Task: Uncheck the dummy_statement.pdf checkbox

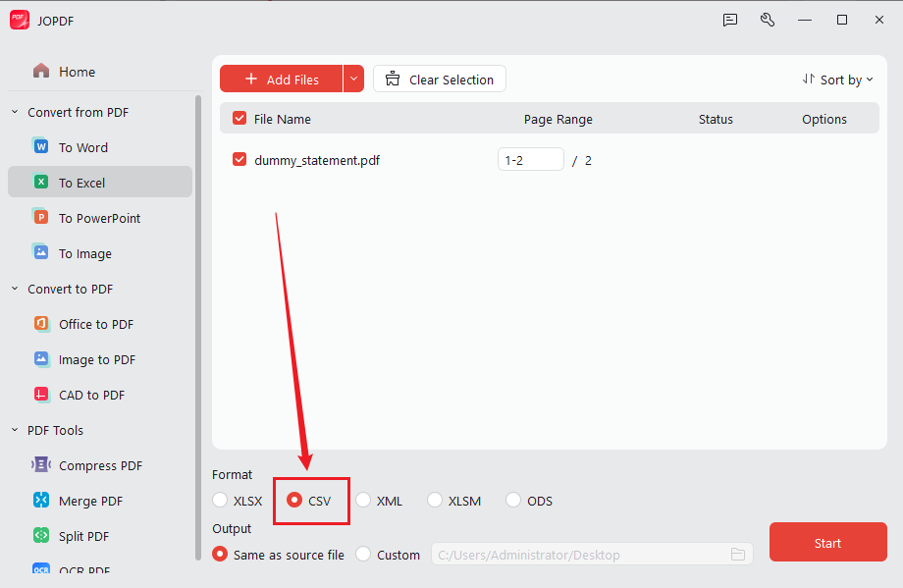Action: point(239,160)
